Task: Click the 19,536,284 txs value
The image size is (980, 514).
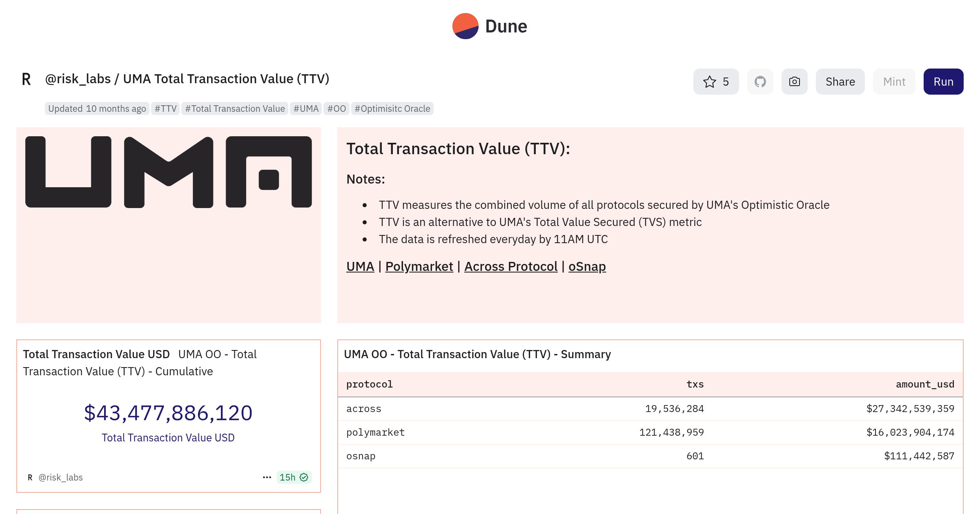Action: 675,409
